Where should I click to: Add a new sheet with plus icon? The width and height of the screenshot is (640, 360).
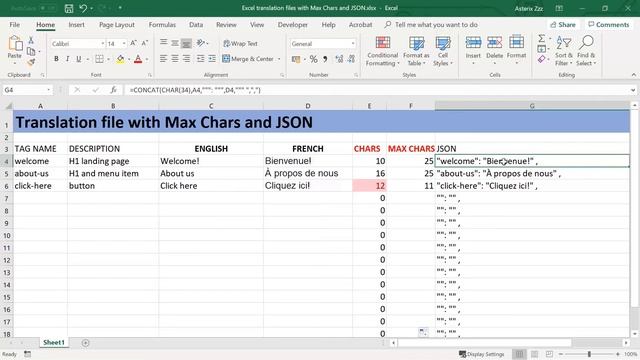coord(85,343)
